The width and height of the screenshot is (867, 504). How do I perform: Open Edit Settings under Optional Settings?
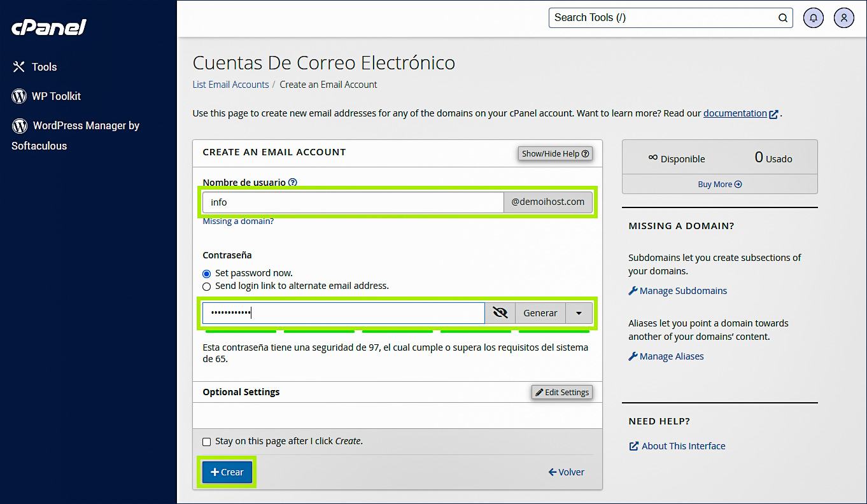[561, 392]
